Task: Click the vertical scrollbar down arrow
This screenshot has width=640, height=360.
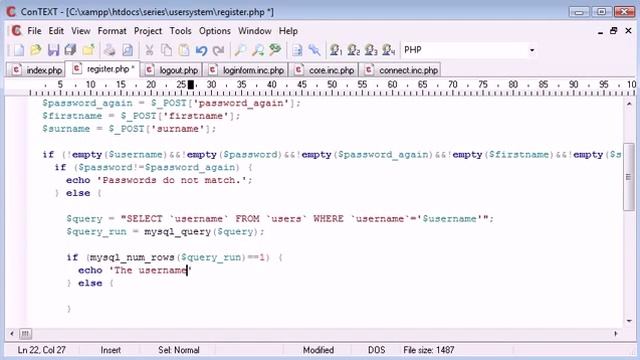Action: point(629,321)
